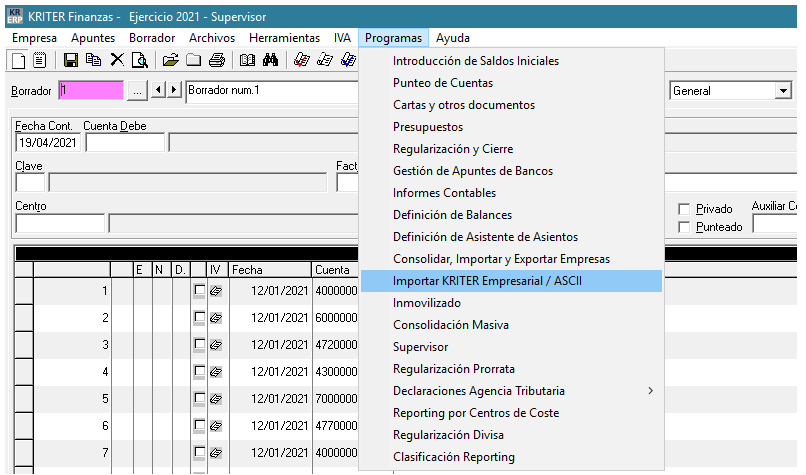
Task: Expand Declaraciones Agencia Tributaria submenu
Action: [650, 391]
